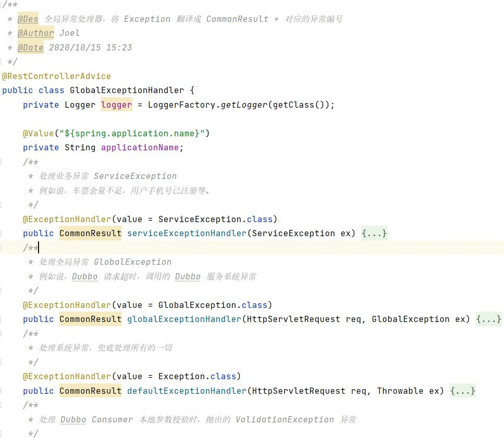This screenshot has width=504, height=438.
Task: Click HttpServletRequest in defaultExceptionHandler signature
Action: 298,391
